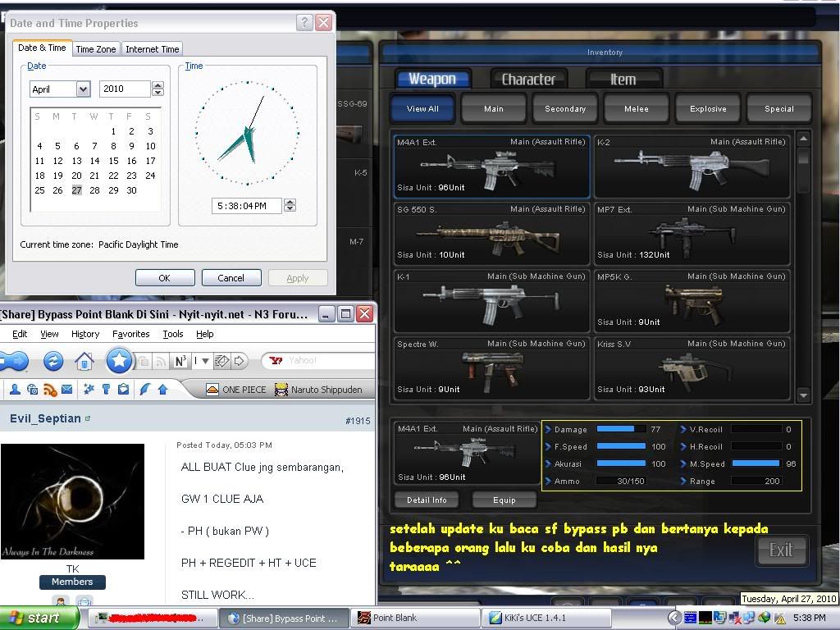Open the month dropdown showing April

click(83, 89)
